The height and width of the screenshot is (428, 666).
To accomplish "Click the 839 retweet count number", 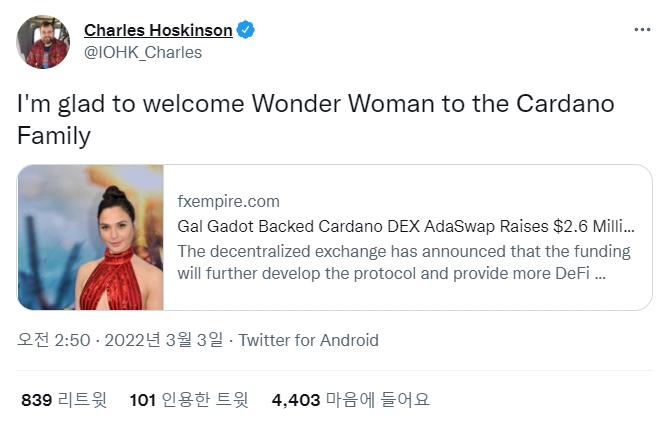I will click(36, 400).
